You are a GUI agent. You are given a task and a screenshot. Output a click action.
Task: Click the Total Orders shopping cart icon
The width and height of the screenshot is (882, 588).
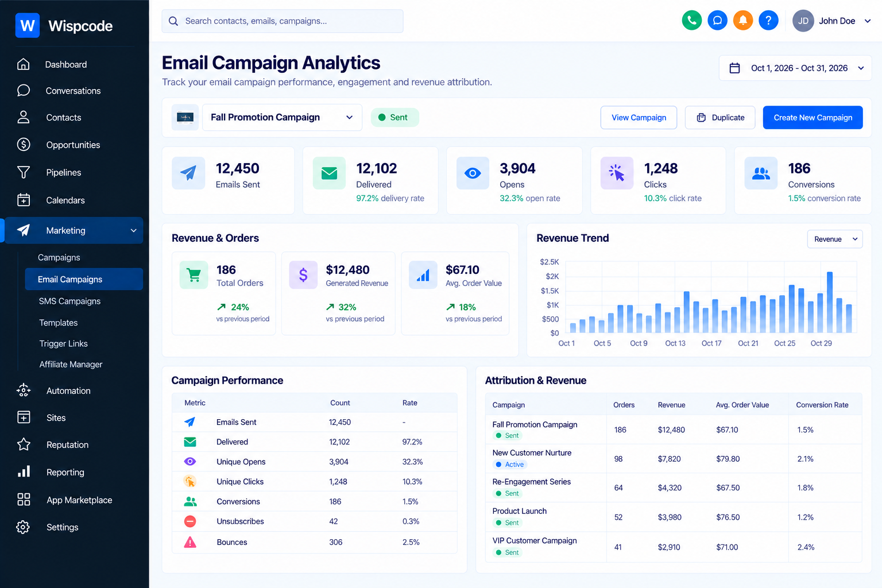click(x=194, y=275)
